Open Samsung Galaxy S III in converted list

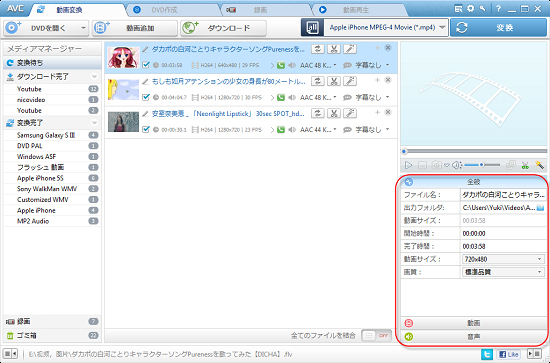[x=52, y=135]
